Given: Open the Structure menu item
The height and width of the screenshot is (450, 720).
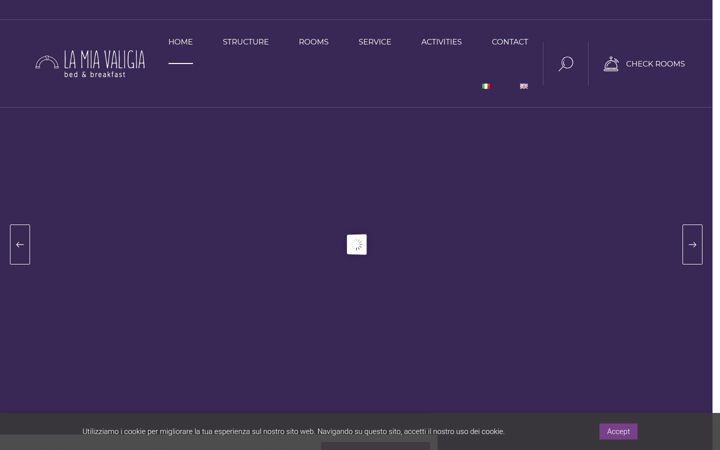Looking at the screenshot, I should pyautogui.click(x=246, y=42).
